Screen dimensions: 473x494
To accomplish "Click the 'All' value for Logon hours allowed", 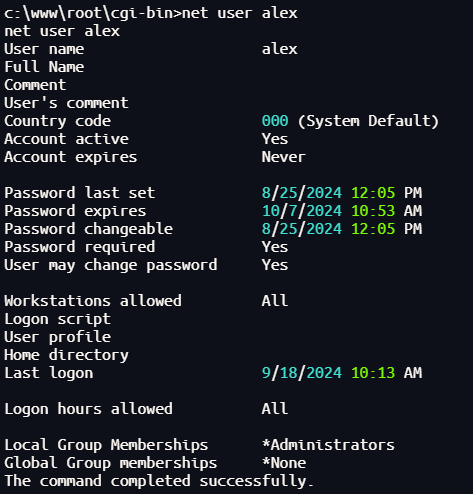I will click(275, 409).
